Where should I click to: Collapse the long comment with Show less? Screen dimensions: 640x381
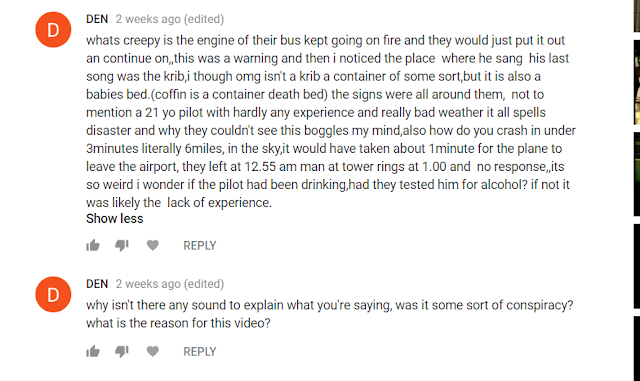(115, 218)
